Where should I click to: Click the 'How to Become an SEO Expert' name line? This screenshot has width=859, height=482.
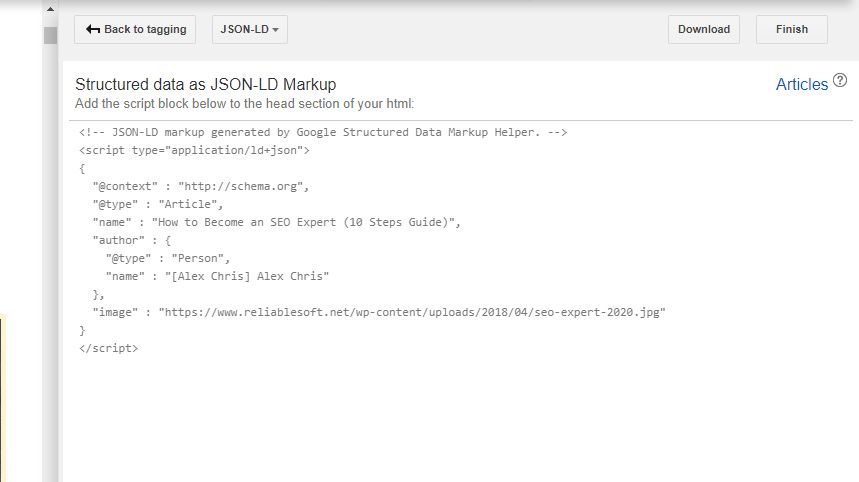point(276,222)
